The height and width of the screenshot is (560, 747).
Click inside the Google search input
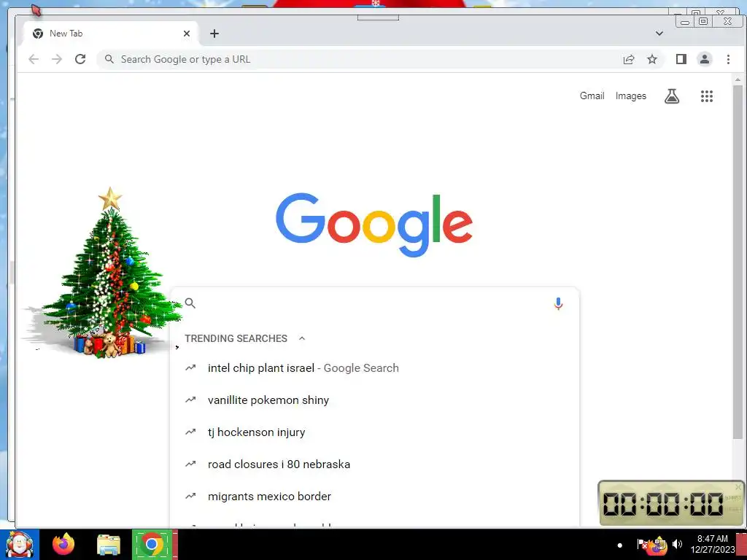click(x=374, y=303)
